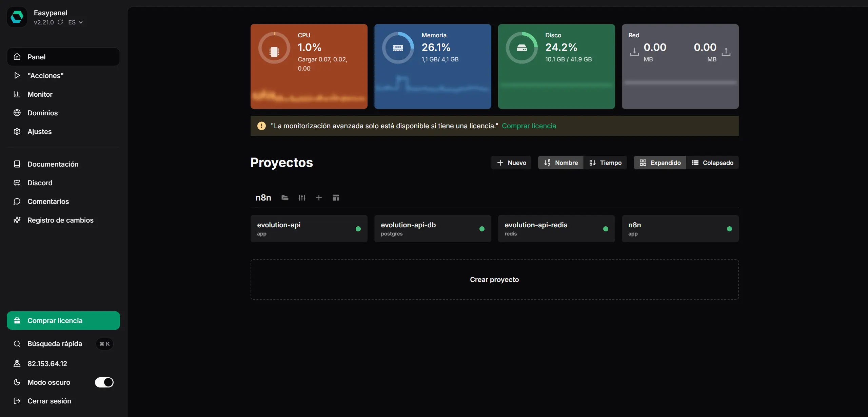Screen dimensions: 868x417
Task: Click the gear icon beside Ajustes
Action: [x=17, y=131]
